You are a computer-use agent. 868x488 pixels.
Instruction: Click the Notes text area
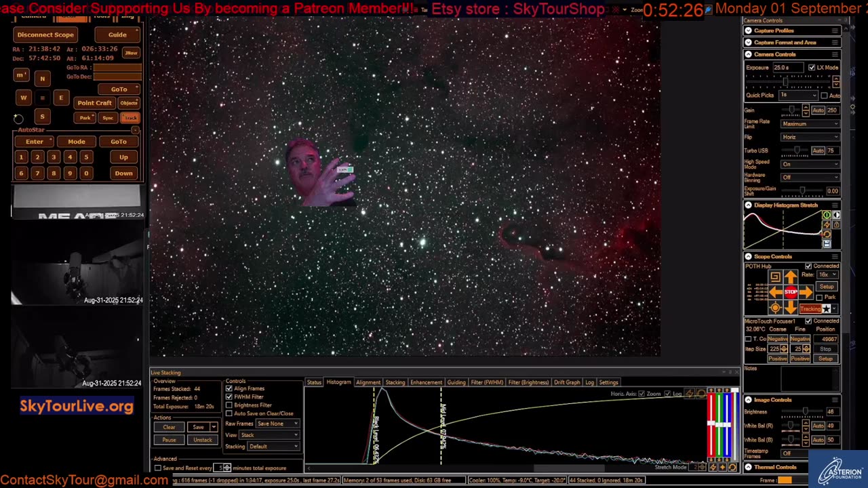[x=810, y=379]
